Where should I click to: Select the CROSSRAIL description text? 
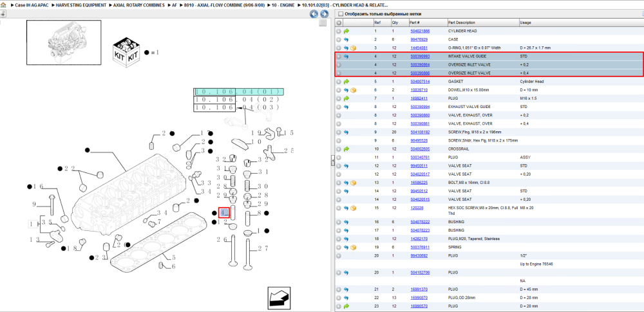pyautogui.click(x=458, y=149)
